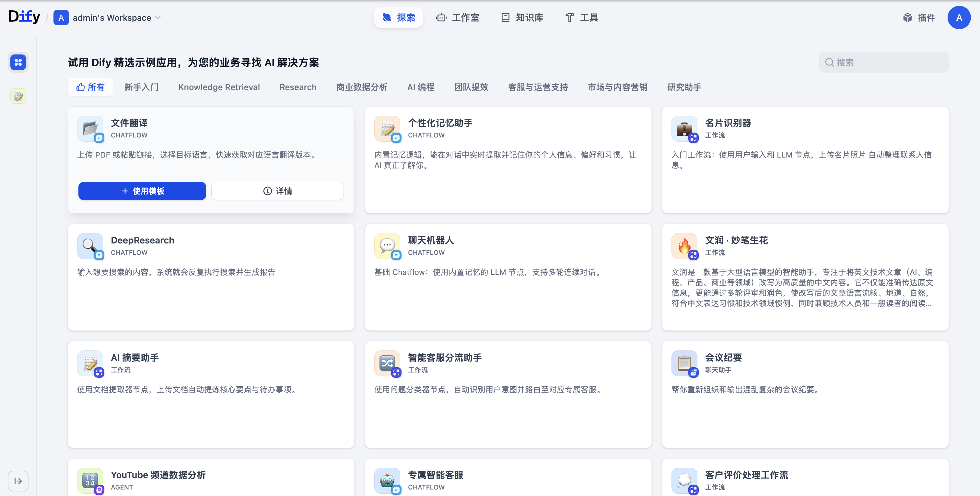Filter by 团队提效 category

click(x=471, y=87)
